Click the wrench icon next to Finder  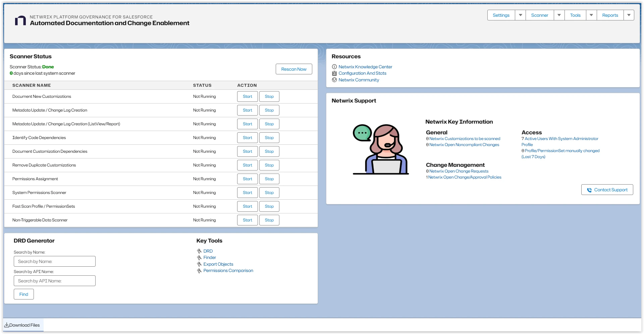coord(199,258)
